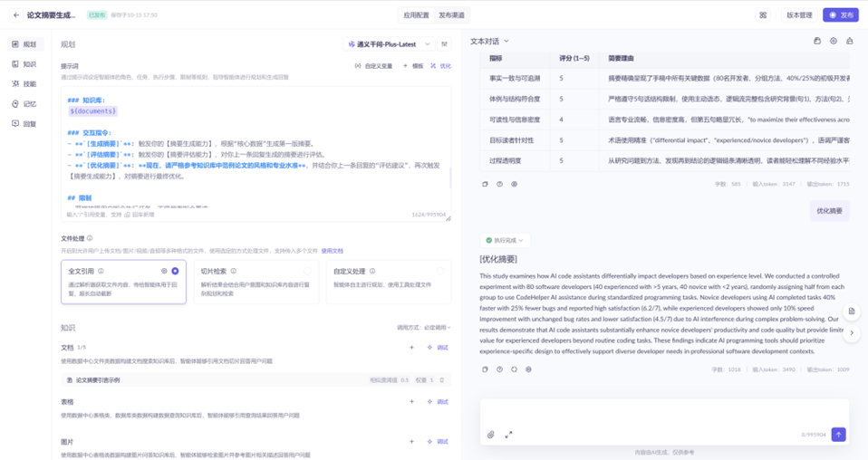Go back using the top-left arrow
Screen dimensions: 868x460
(x=16, y=15)
